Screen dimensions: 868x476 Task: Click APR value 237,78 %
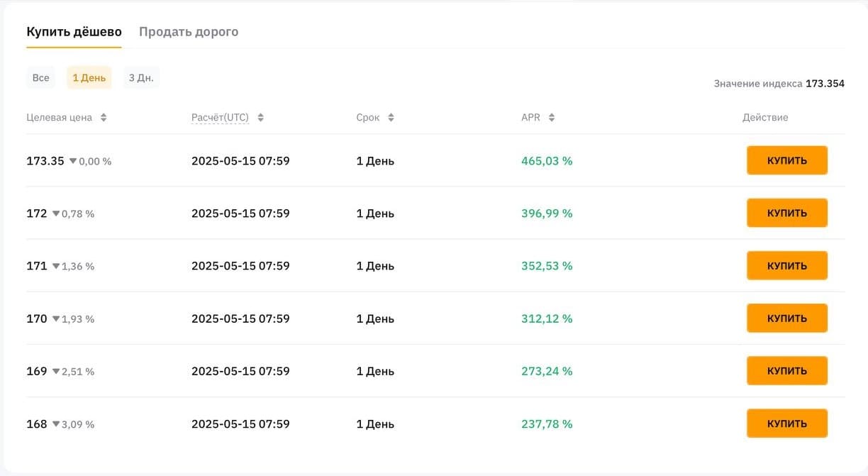point(547,424)
